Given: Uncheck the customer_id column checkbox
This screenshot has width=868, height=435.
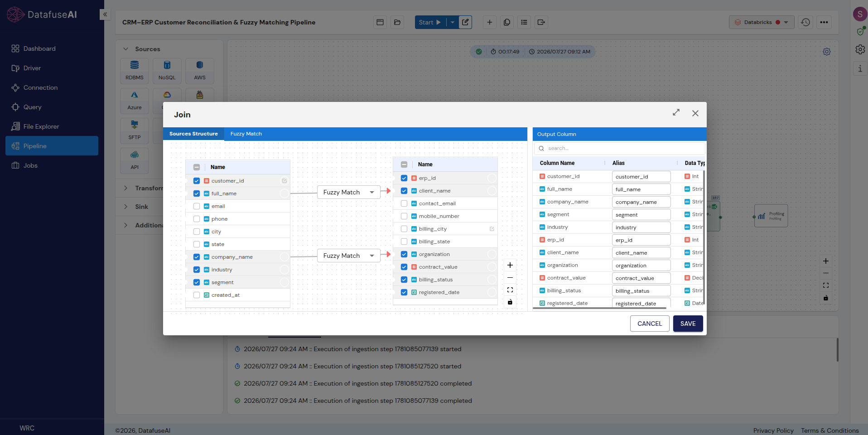Looking at the screenshot, I should (197, 181).
